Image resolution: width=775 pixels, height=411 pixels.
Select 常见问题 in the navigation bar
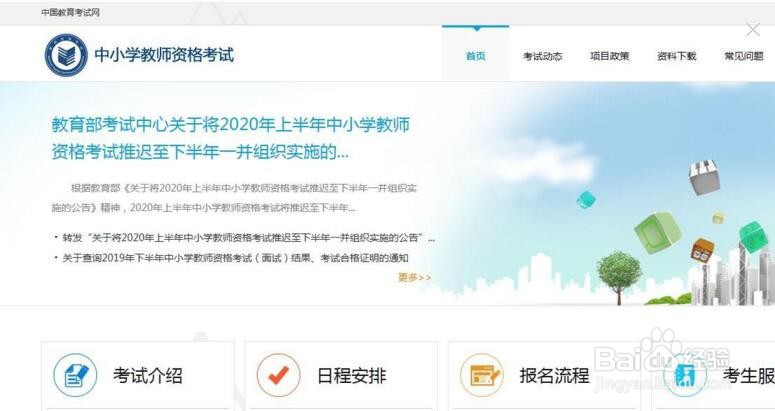point(744,56)
